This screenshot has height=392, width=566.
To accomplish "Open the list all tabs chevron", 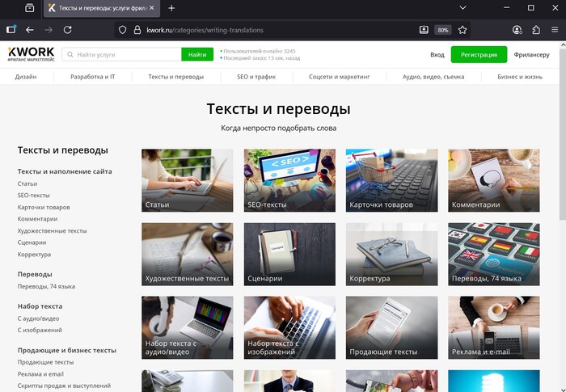I will tap(463, 7).
